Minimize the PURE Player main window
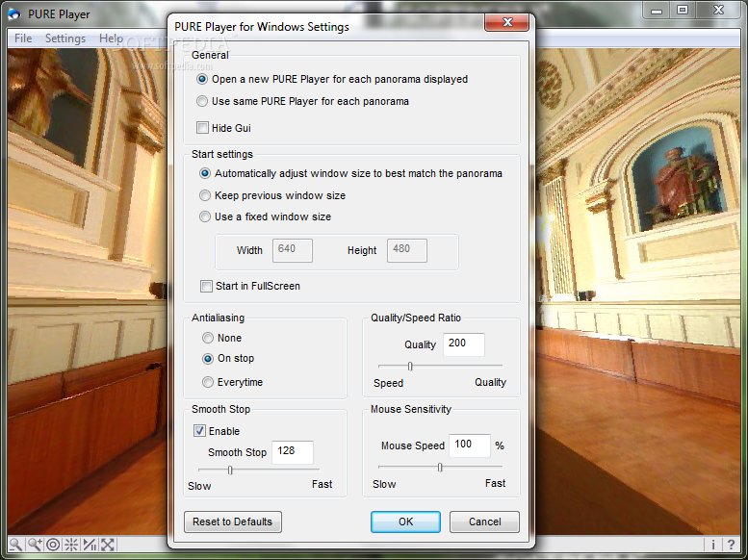Image resolution: width=748 pixels, height=560 pixels. (x=657, y=11)
